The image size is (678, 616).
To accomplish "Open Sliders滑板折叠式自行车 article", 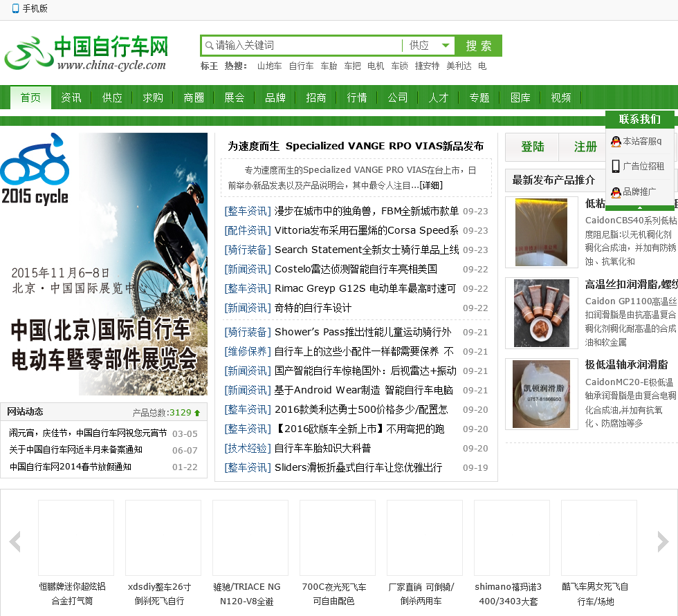I will tap(358, 467).
